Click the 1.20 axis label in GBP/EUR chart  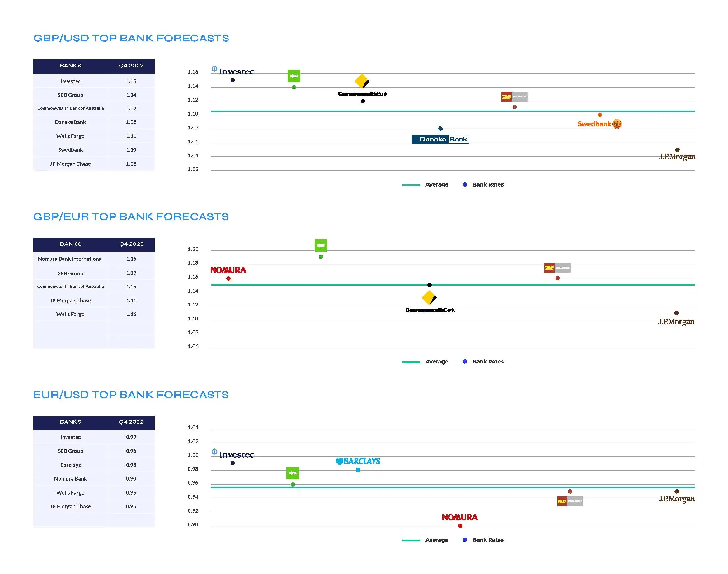coord(193,249)
